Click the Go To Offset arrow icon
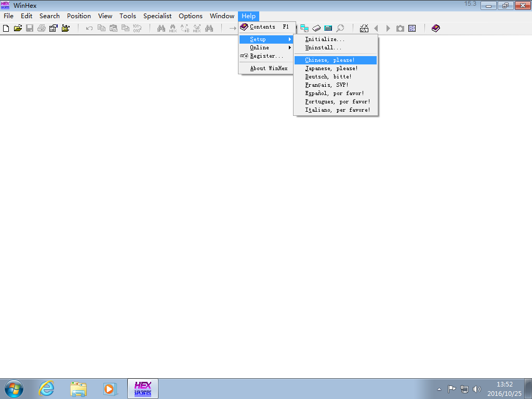 [232, 28]
